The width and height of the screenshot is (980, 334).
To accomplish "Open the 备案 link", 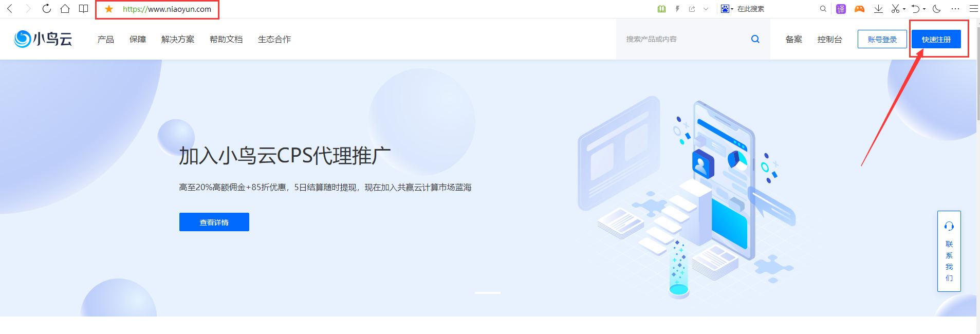I will (x=794, y=40).
